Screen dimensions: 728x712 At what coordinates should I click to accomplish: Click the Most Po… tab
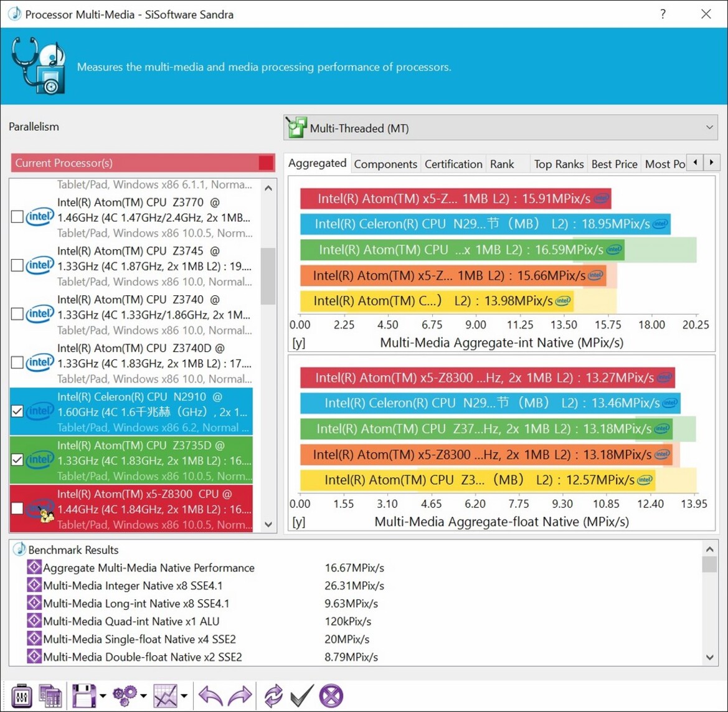click(664, 164)
